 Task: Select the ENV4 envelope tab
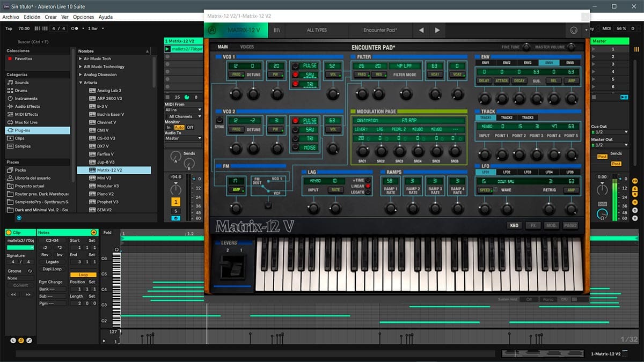548,63
